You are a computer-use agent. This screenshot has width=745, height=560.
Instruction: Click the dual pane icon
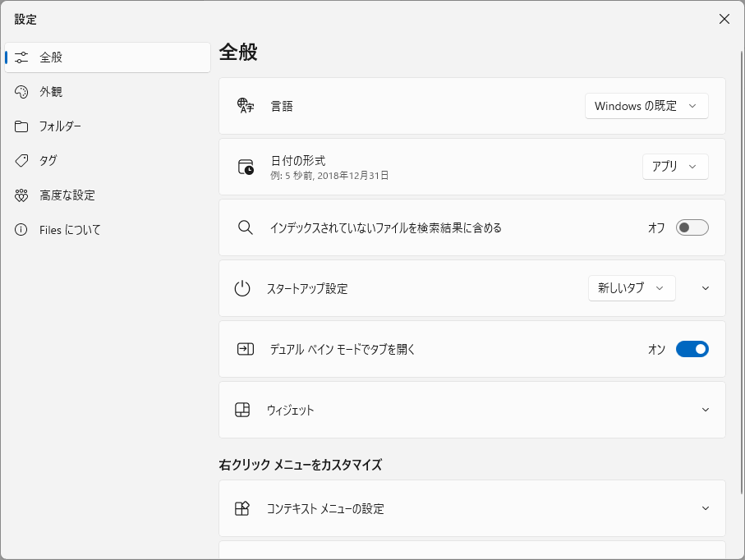245,349
